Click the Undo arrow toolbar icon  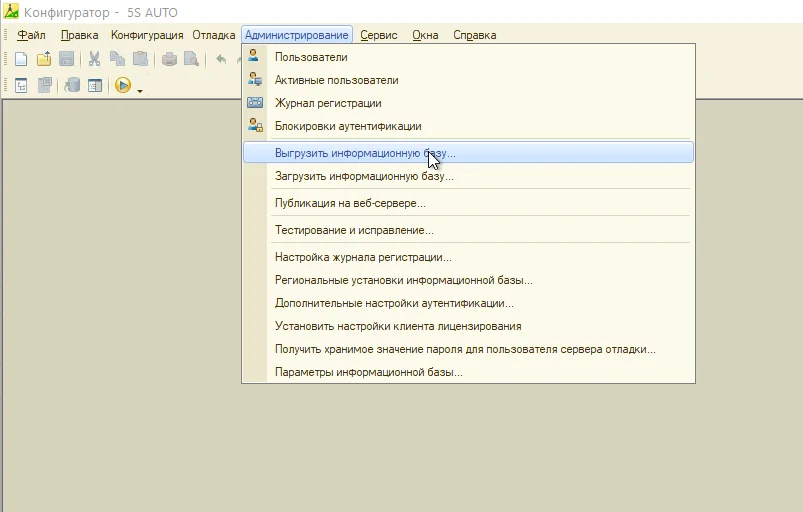click(221, 59)
